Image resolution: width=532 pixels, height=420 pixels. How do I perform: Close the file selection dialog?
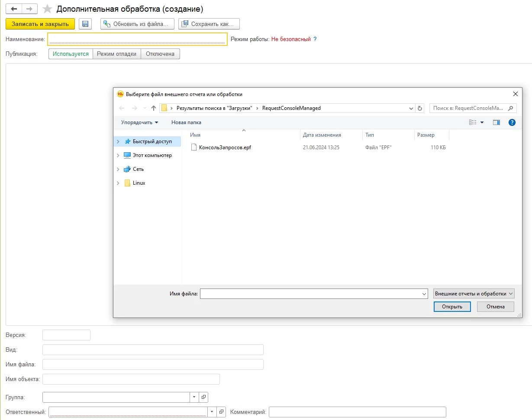coord(515,94)
